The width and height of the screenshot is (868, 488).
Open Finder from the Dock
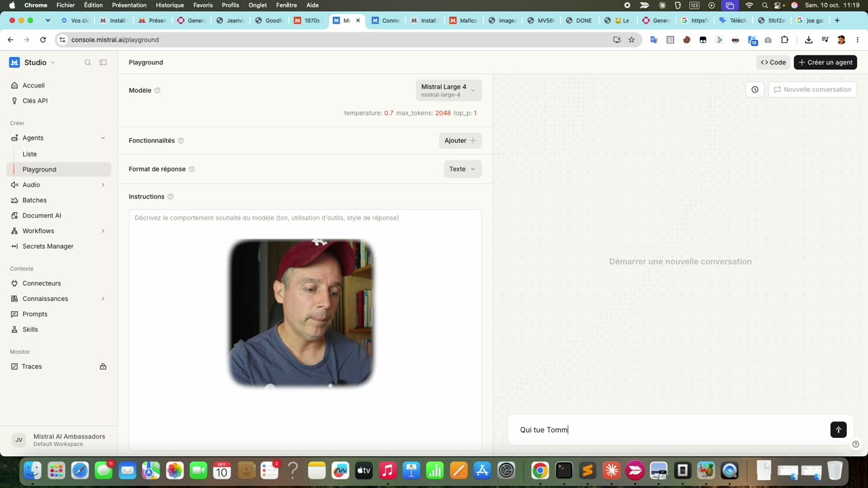33,470
